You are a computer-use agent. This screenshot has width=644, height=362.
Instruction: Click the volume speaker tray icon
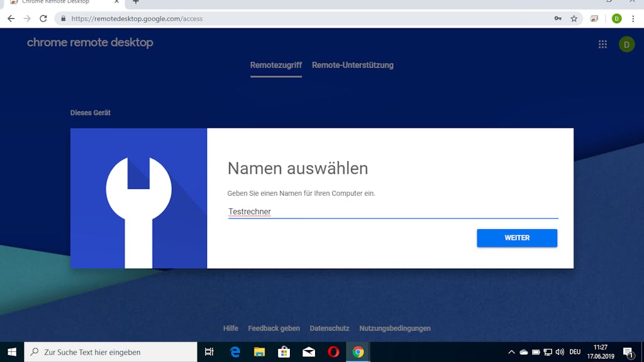pyautogui.click(x=560, y=352)
